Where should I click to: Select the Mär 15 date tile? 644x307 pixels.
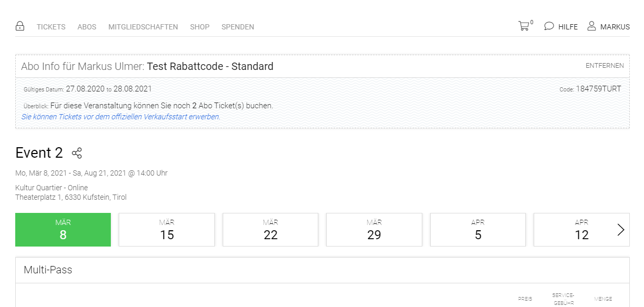(167, 230)
